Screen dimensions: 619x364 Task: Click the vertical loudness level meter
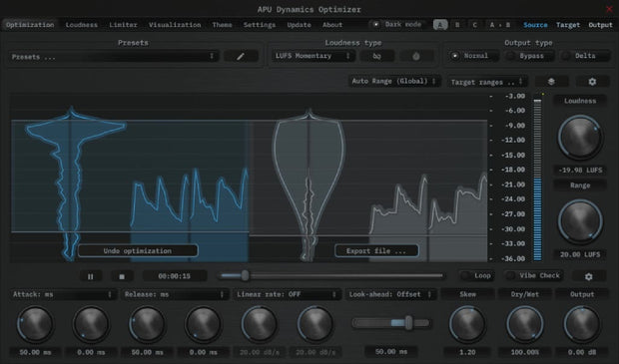pos(537,180)
